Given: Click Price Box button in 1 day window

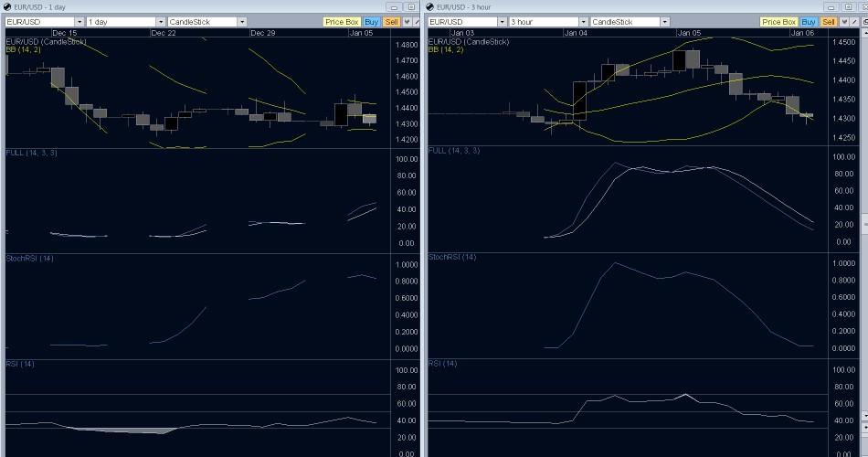Looking at the screenshot, I should point(342,22).
